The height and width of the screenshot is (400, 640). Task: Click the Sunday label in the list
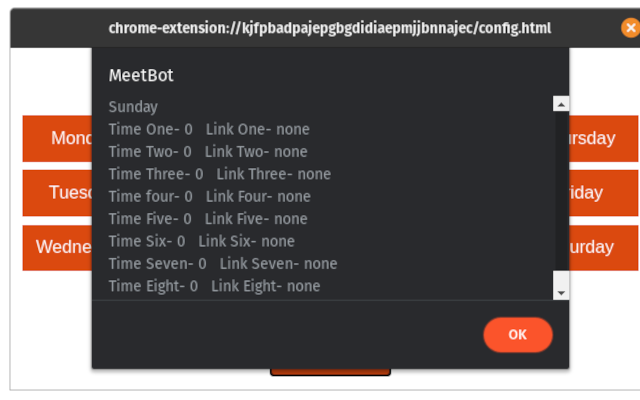coord(133,107)
